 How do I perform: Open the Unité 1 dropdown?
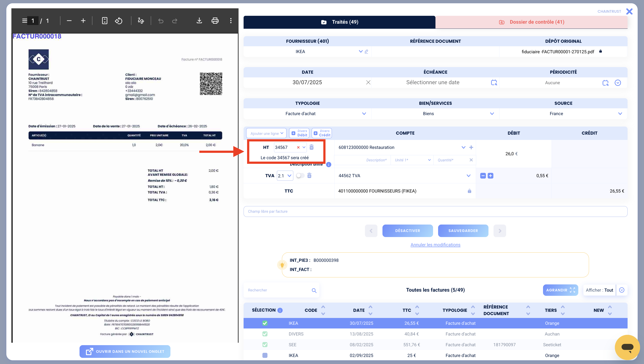pos(412,160)
